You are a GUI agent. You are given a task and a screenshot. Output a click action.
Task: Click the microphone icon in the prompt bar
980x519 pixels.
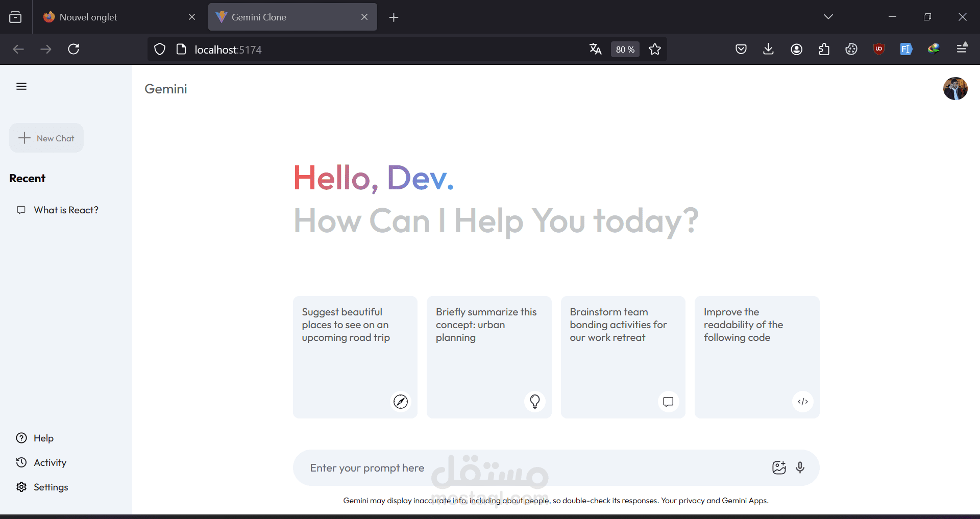click(800, 467)
